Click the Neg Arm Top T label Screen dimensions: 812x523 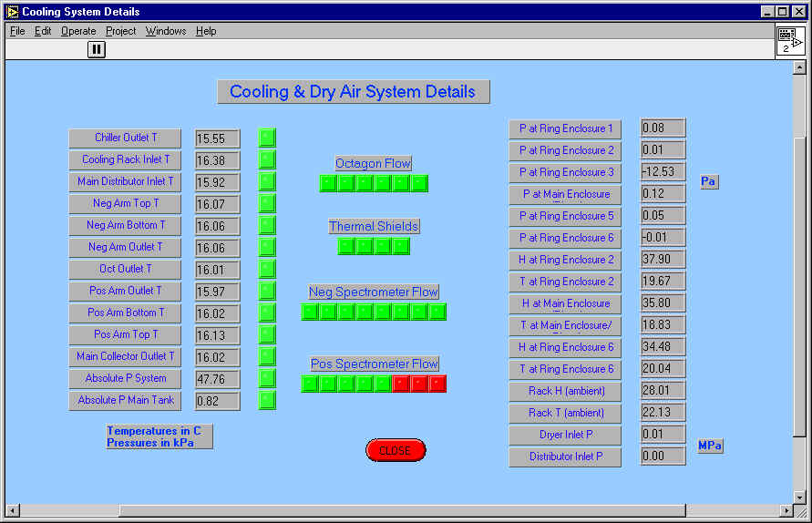coord(125,203)
